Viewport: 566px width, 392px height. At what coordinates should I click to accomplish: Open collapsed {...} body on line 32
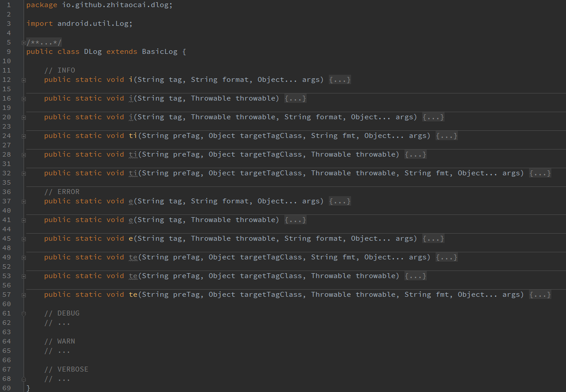(540, 173)
